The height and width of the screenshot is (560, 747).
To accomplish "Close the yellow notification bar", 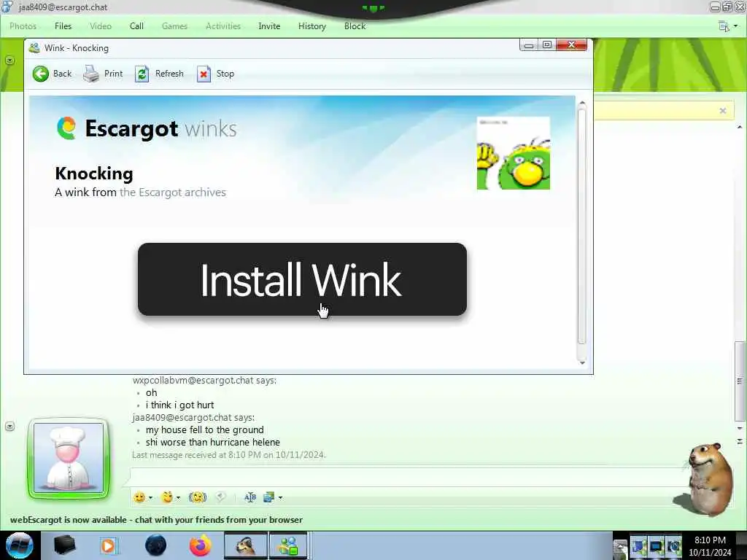I will [723, 111].
